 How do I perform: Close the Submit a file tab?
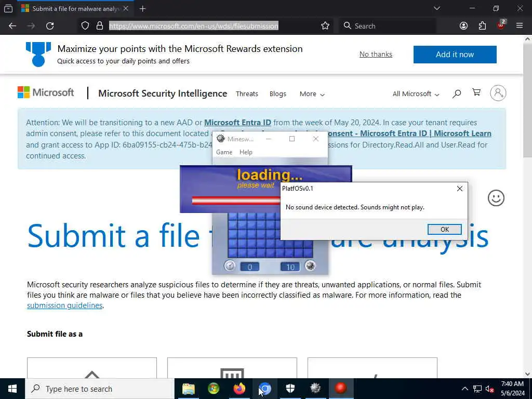[x=126, y=9]
